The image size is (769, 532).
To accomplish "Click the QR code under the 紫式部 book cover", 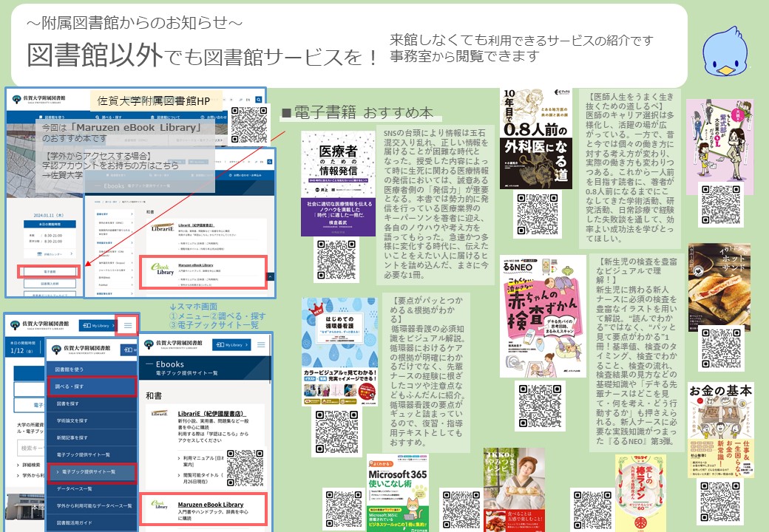I will coord(720,204).
